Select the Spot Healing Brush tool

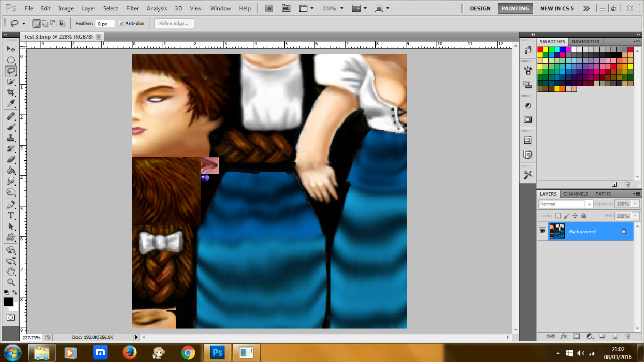point(10,116)
